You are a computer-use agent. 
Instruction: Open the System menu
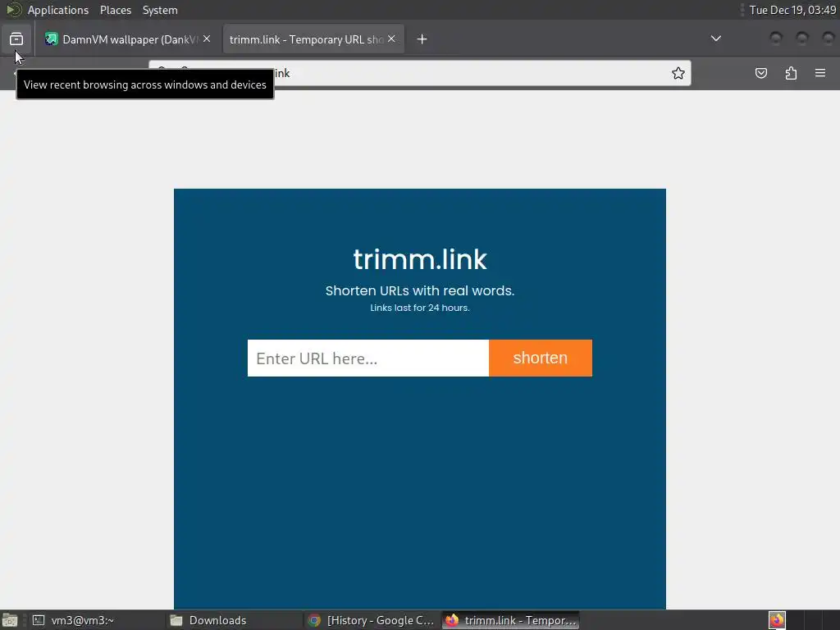pyautogui.click(x=160, y=10)
